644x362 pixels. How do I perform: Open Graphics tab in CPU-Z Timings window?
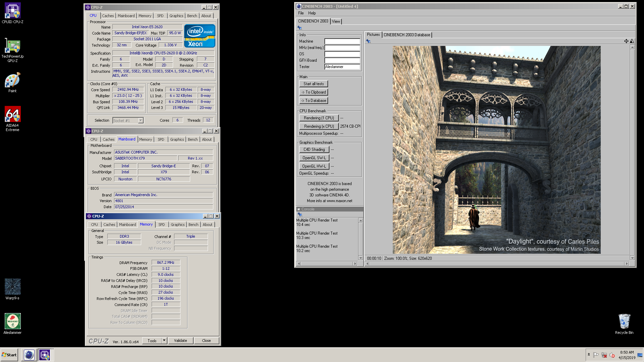(x=177, y=225)
